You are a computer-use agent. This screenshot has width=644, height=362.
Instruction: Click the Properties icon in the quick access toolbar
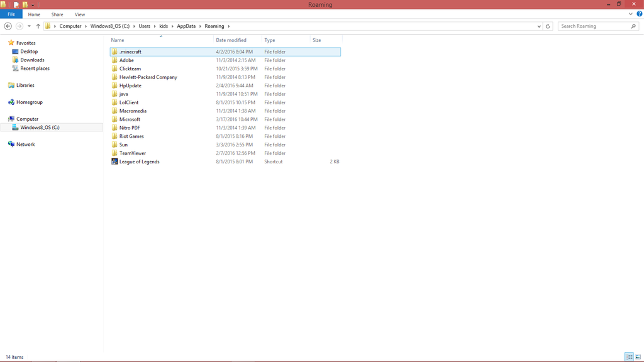(x=16, y=4)
